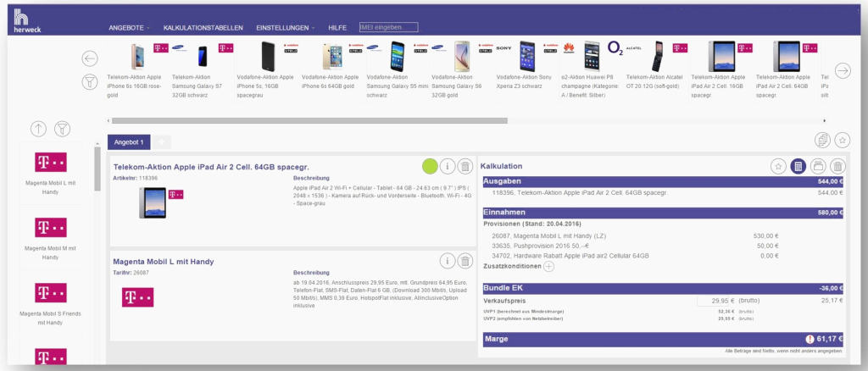
Task: Select Vodafone-Aktion Apple iPhone 6s 64GB gold
Action: pyautogui.click(x=332, y=70)
